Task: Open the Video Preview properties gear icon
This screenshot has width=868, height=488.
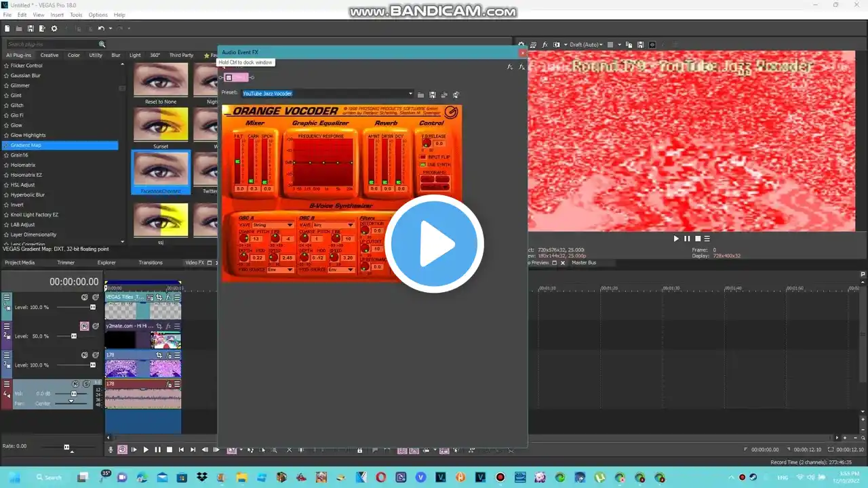Action: (x=521, y=45)
